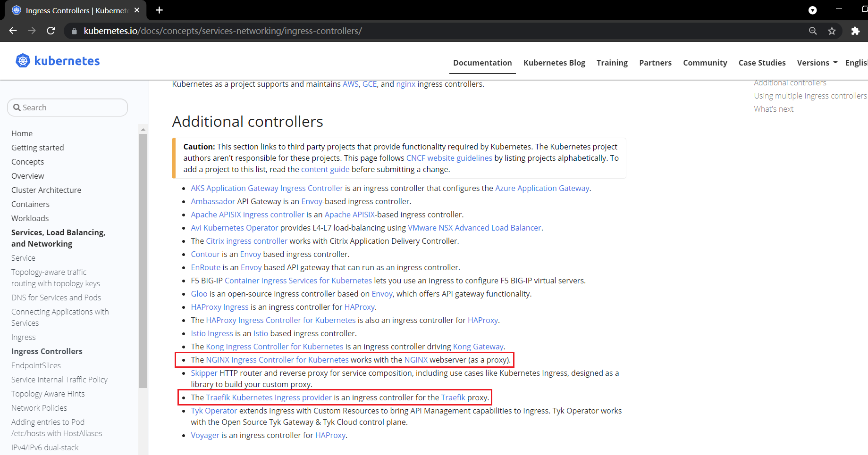The width and height of the screenshot is (868, 455).
Task: Open the tab search dropdown in title bar
Action: (x=813, y=10)
